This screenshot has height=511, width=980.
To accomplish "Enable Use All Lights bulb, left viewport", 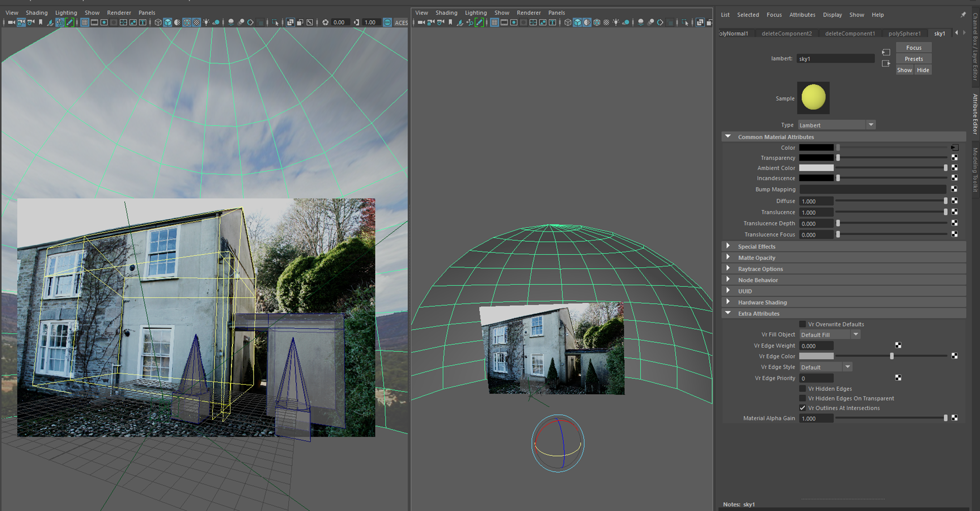I will click(x=206, y=22).
